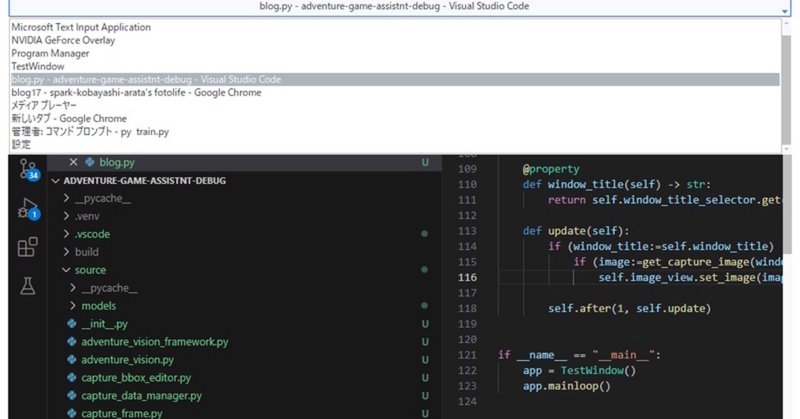Click modified dot indicator beside .vscode folder
This screenshot has height=419, width=800.
pyautogui.click(x=424, y=234)
